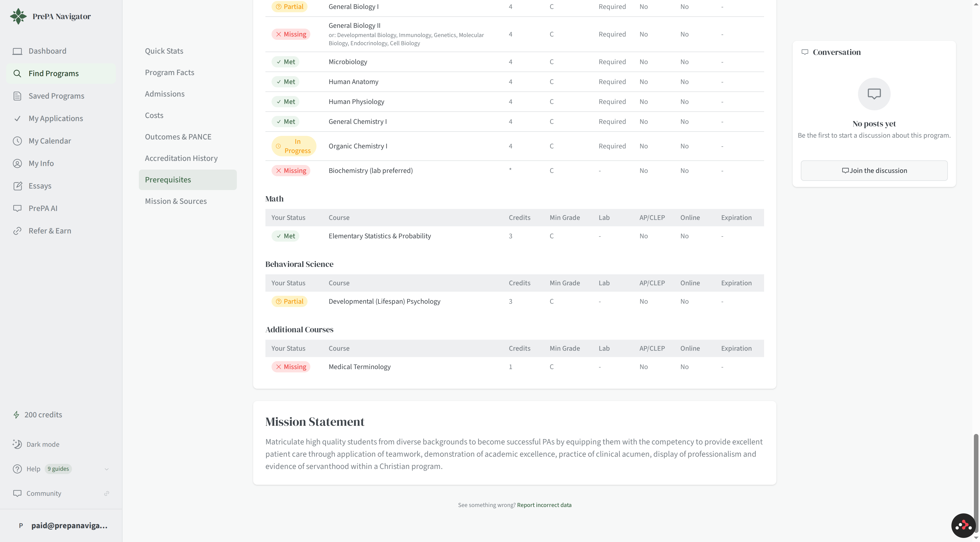Click the Microbiology course name
This screenshot has width=980, height=542.
click(348, 62)
